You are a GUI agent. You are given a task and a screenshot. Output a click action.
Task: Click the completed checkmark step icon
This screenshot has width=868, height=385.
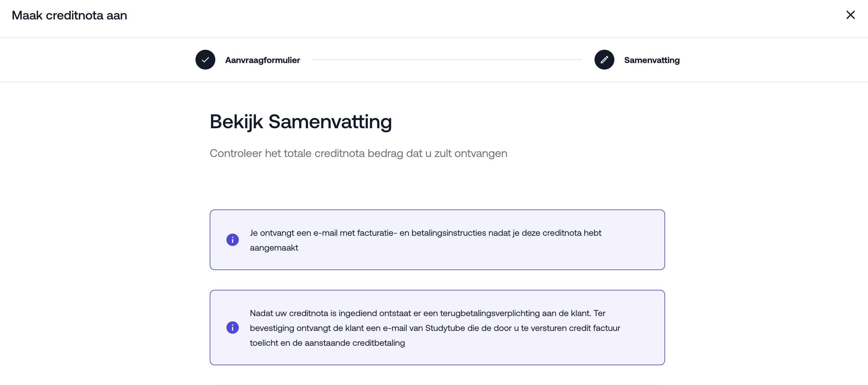[205, 60]
